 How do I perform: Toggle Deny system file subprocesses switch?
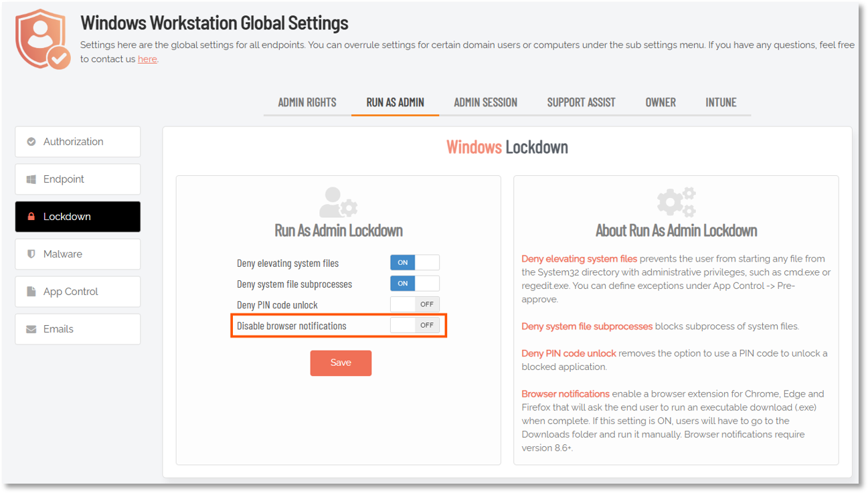pyautogui.click(x=415, y=284)
